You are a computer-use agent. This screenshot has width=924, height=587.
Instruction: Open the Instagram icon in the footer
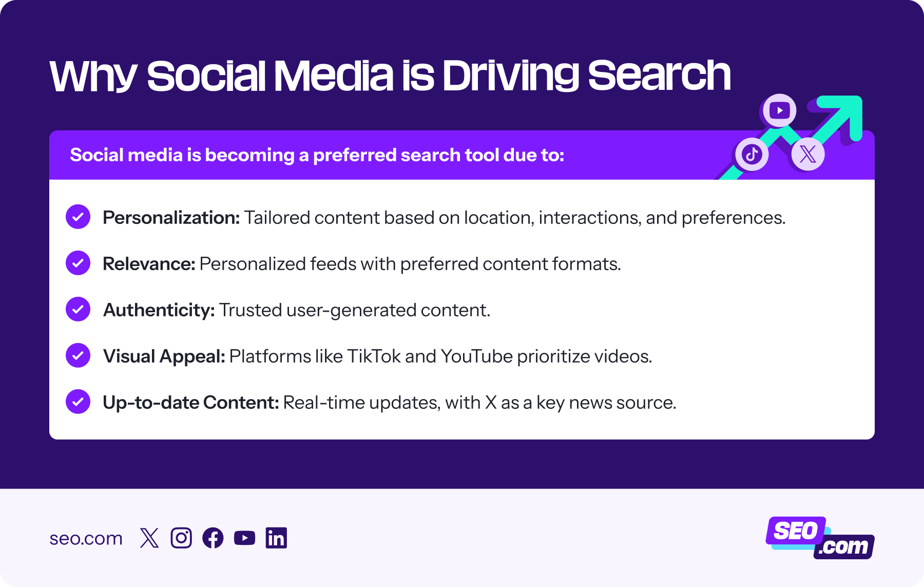(x=181, y=538)
